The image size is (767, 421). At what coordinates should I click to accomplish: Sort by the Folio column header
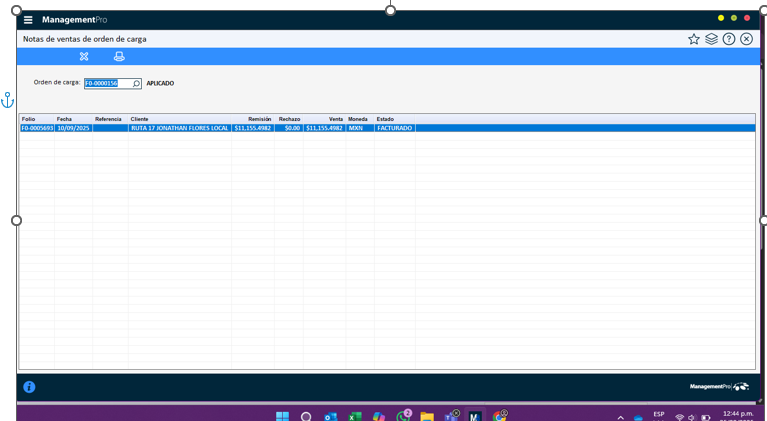(x=29, y=119)
